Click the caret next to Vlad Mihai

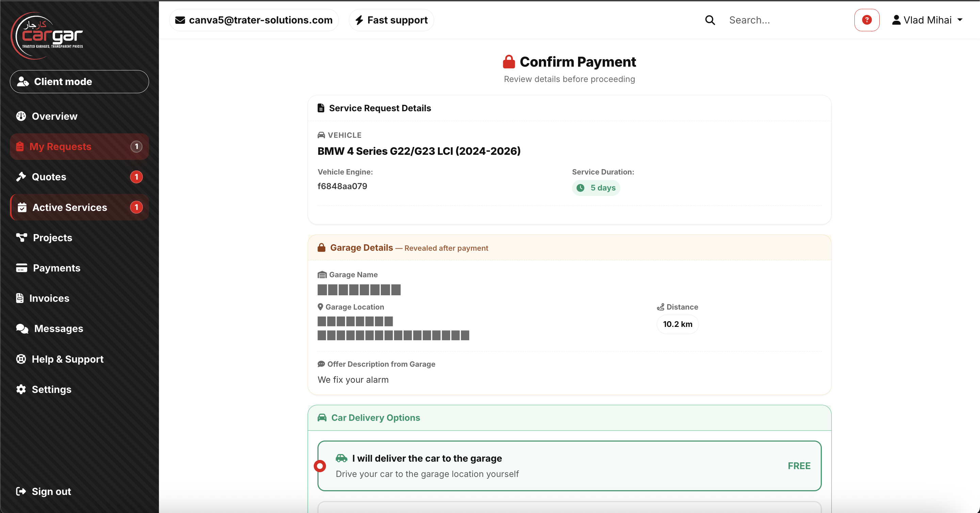960,20
